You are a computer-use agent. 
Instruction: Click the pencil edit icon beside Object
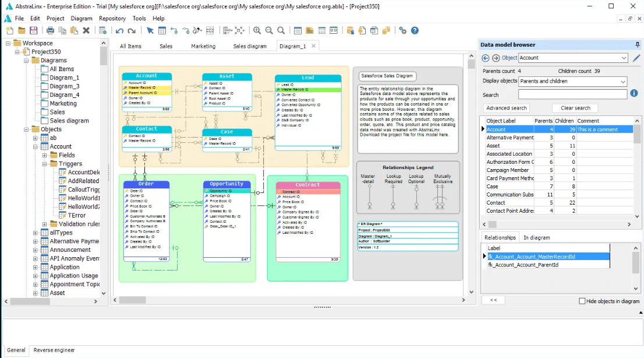[x=636, y=58]
